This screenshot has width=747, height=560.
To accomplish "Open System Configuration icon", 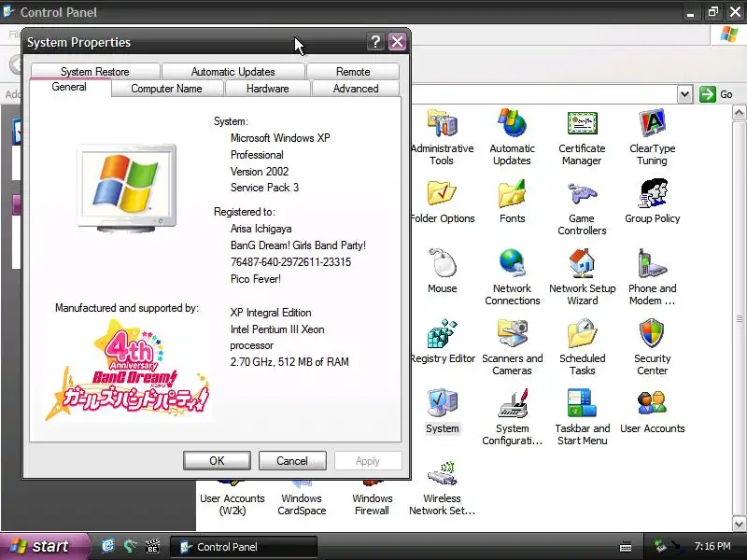I will tap(512, 403).
